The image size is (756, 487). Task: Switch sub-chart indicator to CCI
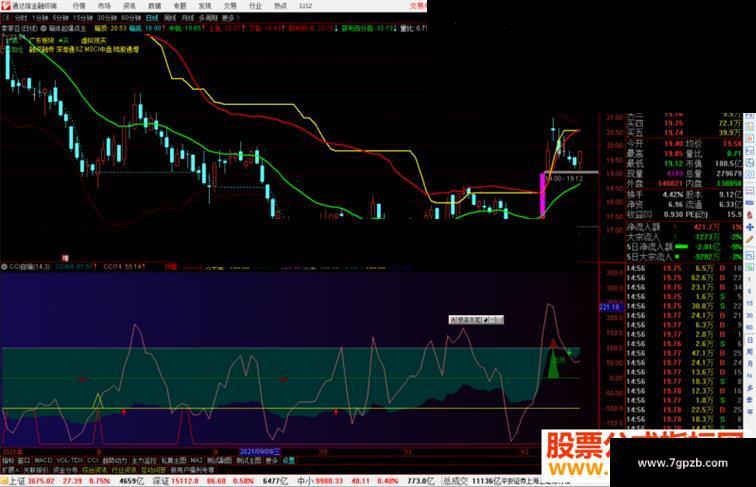[x=93, y=460]
